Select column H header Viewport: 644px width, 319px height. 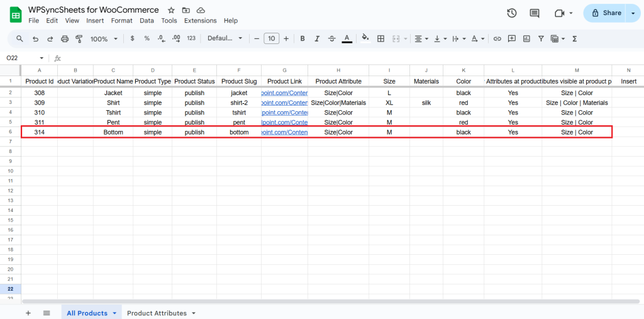click(x=338, y=70)
